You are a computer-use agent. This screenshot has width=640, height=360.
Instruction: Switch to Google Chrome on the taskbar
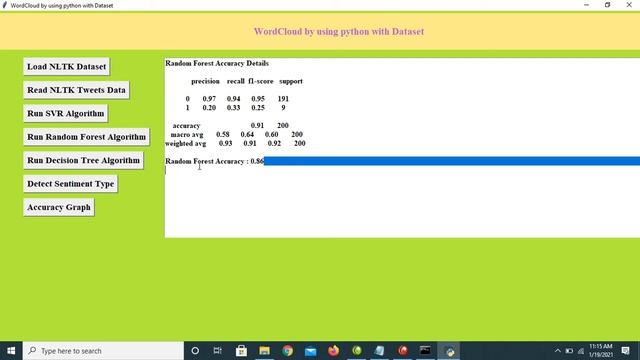coord(287,351)
